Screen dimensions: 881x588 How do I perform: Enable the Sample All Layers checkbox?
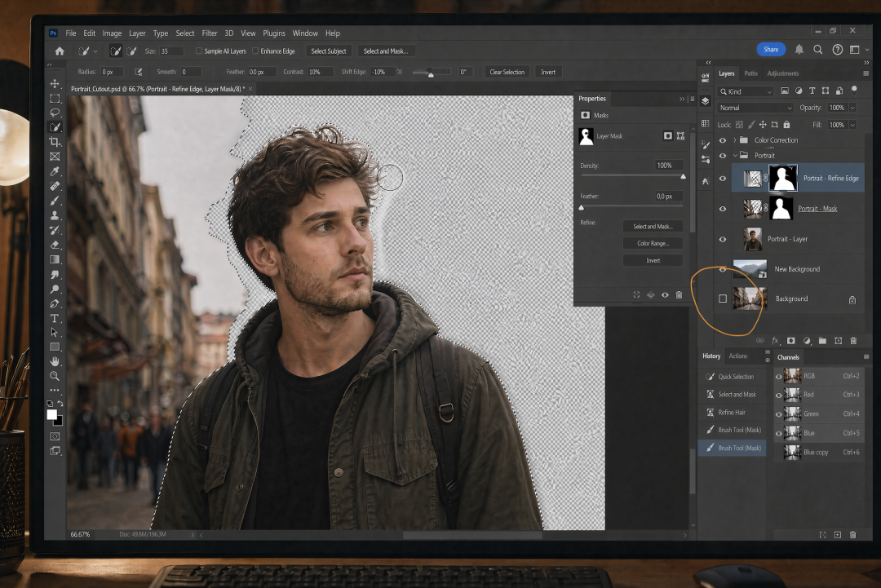pos(200,51)
